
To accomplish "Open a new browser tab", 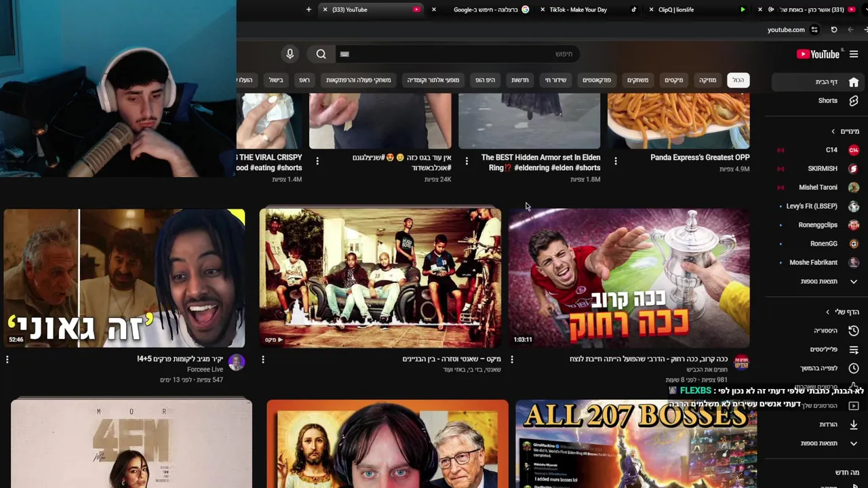I will (x=309, y=9).
